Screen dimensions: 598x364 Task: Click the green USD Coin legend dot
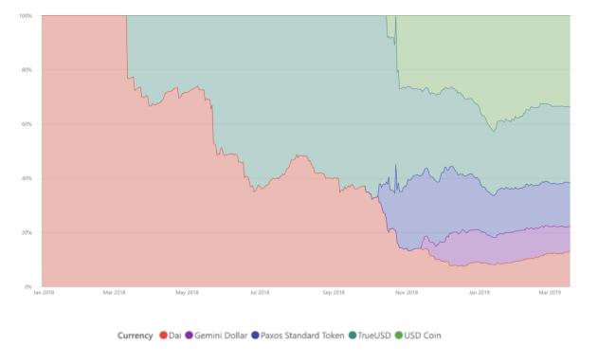[399, 336]
